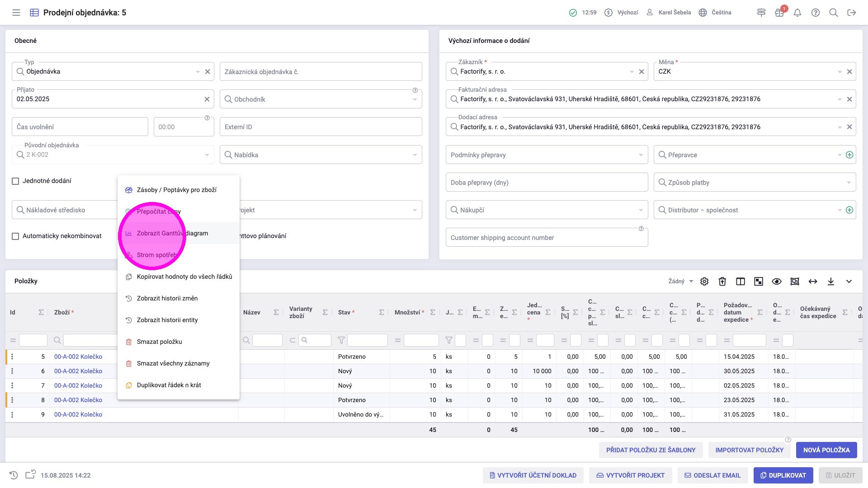This screenshot has width=868, height=488.
Task: Open the hamburger main menu
Action: 16,13
